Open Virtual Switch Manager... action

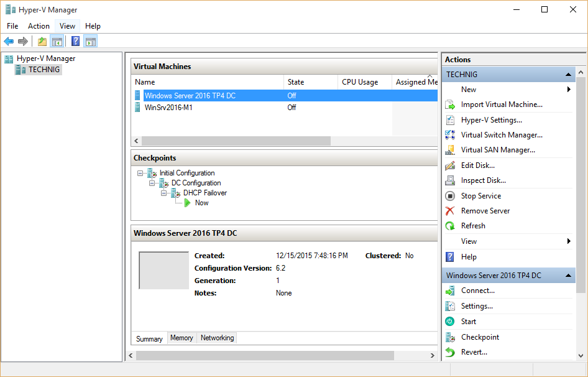pyautogui.click(x=502, y=135)
